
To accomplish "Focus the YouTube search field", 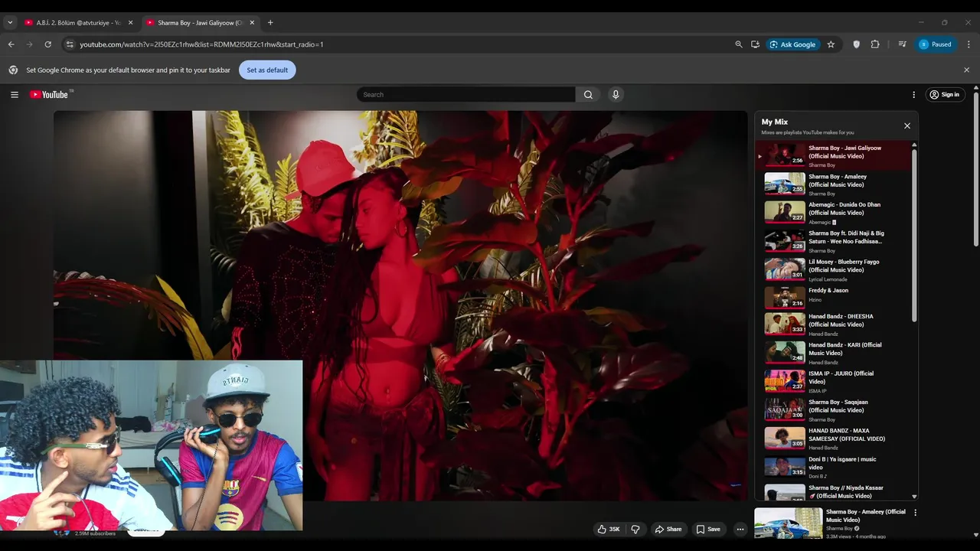I will (466, 95).
